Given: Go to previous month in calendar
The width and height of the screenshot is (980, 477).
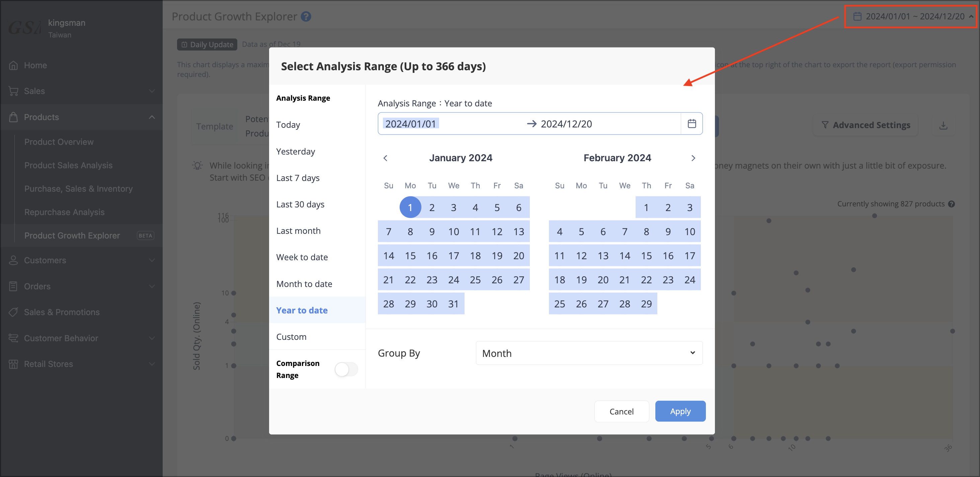Looking at the screenshot, I should pyautogui.click(x=385, y=158).
